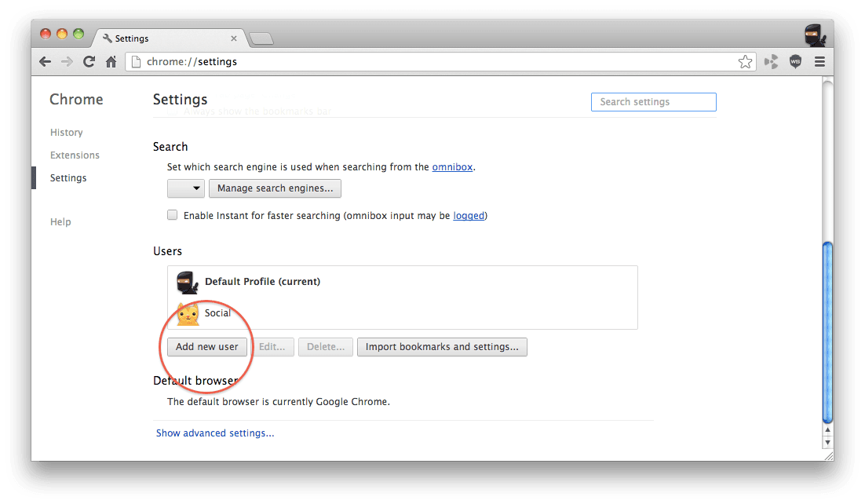Click the green zoom window button

[x=78, y=35]
